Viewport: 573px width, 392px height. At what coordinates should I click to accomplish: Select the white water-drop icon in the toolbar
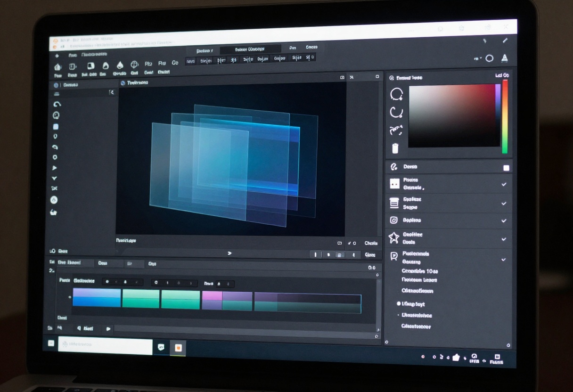click(120, 65)
